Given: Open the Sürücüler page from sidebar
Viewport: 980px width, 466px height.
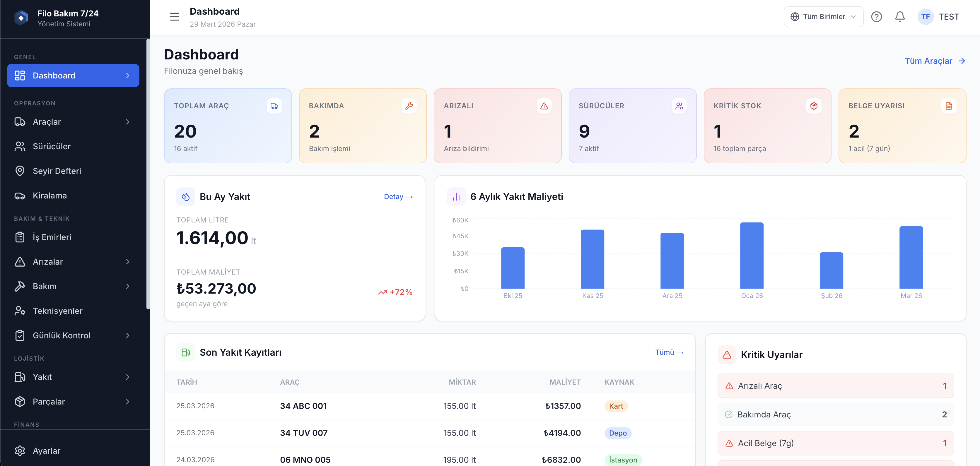Looking at the screenshot, I should 52,146.
